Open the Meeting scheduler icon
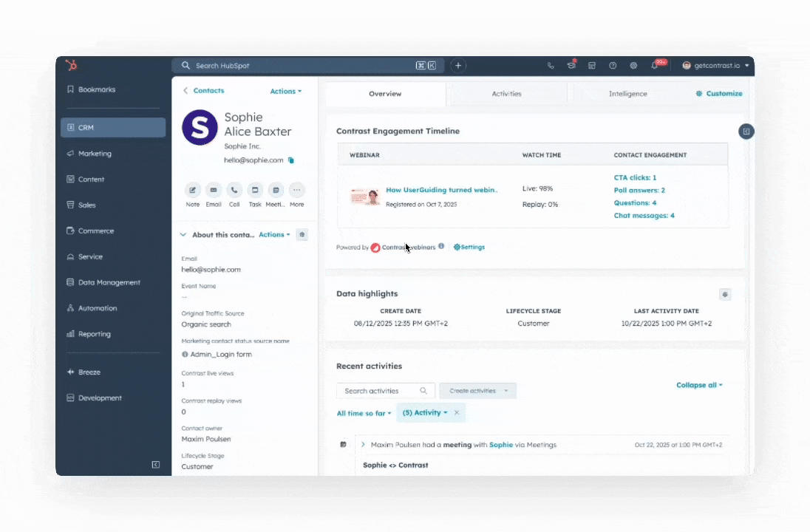 click(x=275, y=190)
